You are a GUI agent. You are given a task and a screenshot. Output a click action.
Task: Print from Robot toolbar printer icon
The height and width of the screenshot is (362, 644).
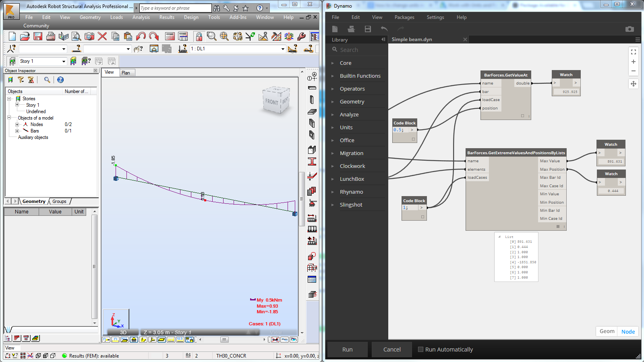click(51, 36)
